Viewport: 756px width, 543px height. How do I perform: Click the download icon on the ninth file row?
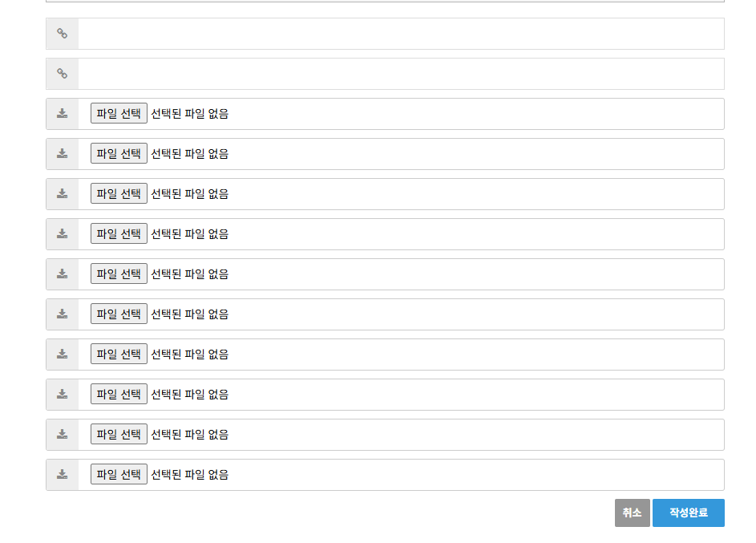point(63,435)
